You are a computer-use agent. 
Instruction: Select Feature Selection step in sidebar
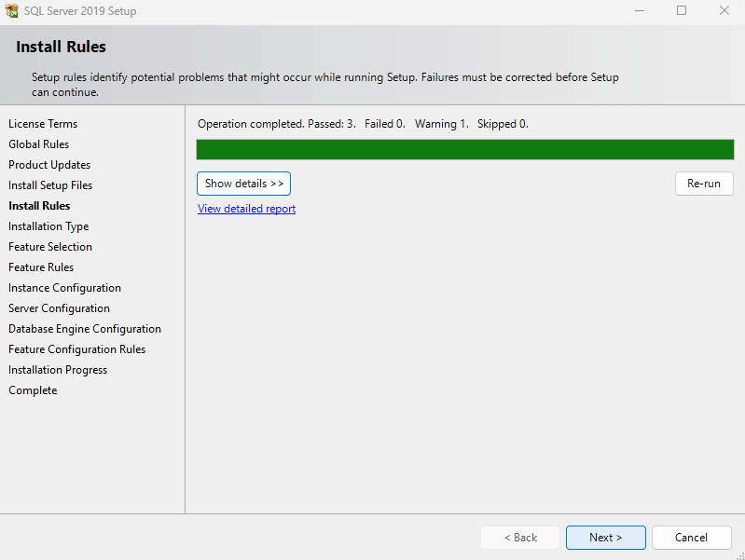point(50,247)
